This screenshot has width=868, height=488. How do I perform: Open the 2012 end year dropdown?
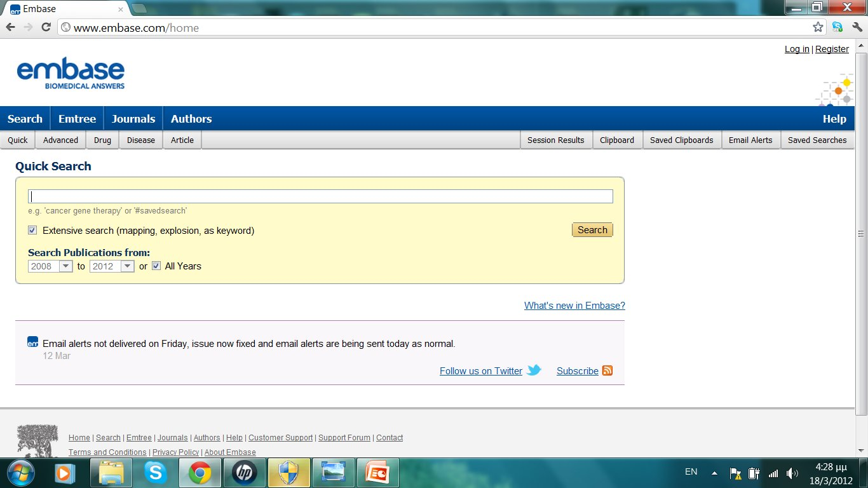click(x=112, y=266)
